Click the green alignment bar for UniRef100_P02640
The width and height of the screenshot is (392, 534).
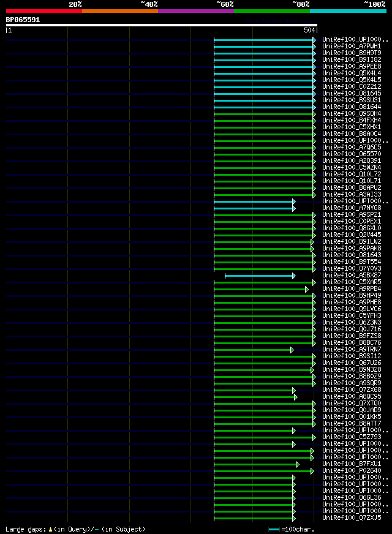pos(263,472)
